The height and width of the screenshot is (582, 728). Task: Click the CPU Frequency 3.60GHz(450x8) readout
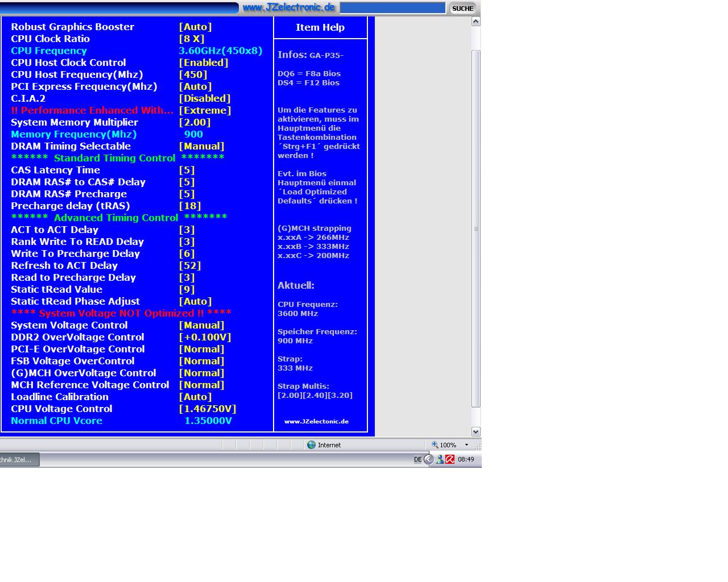click(x=221, y=51)
